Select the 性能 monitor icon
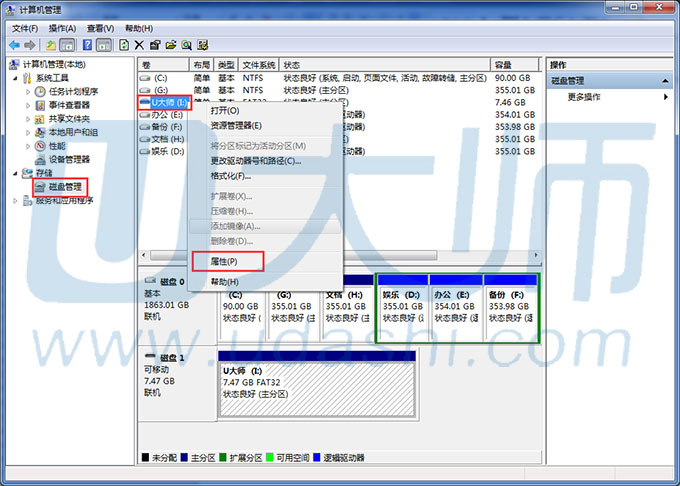Image resolution: width=680 pixels, height=486 pixels. (40, 146)
